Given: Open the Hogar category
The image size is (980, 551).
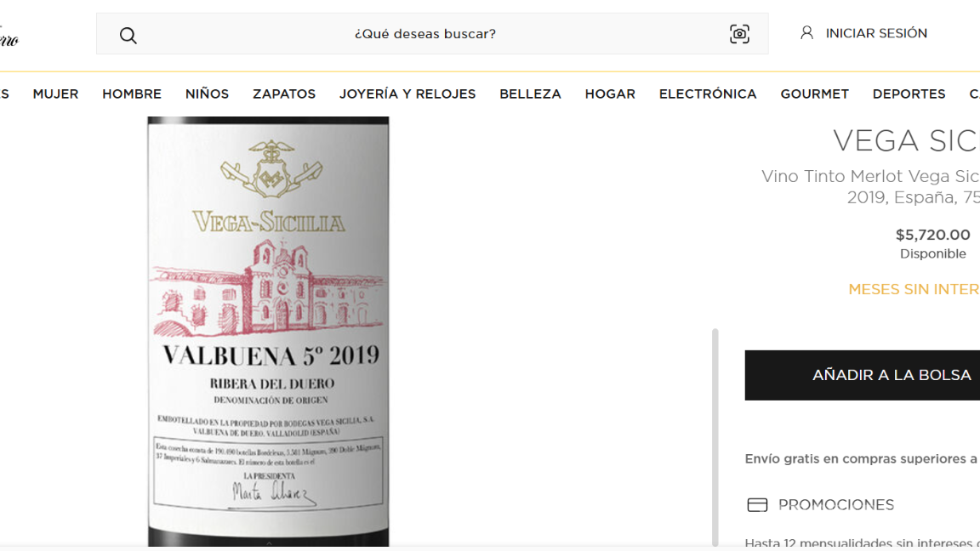Looking at the screenshot, I should tap(610, 94).
